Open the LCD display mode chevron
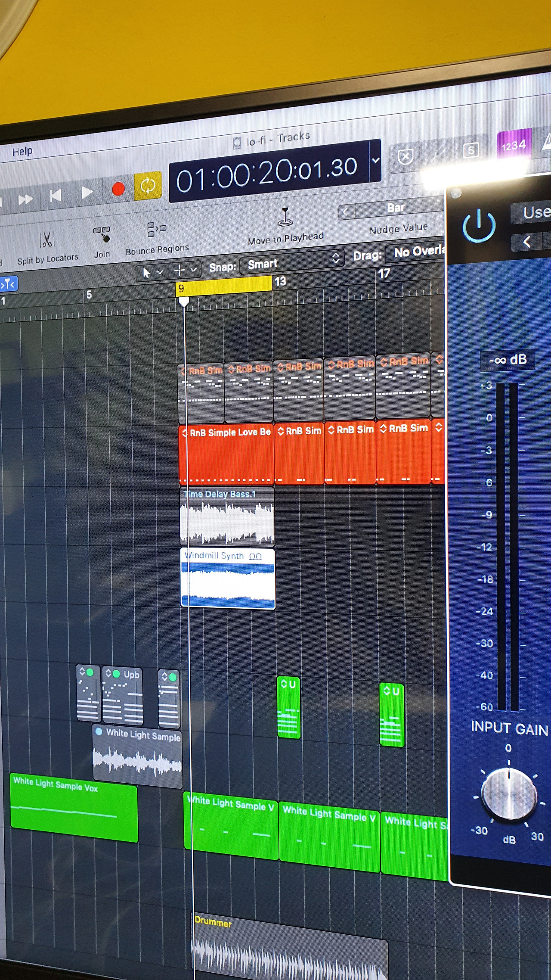The width and height of the screenshot is (551, 980). click(x=375, y=160)
